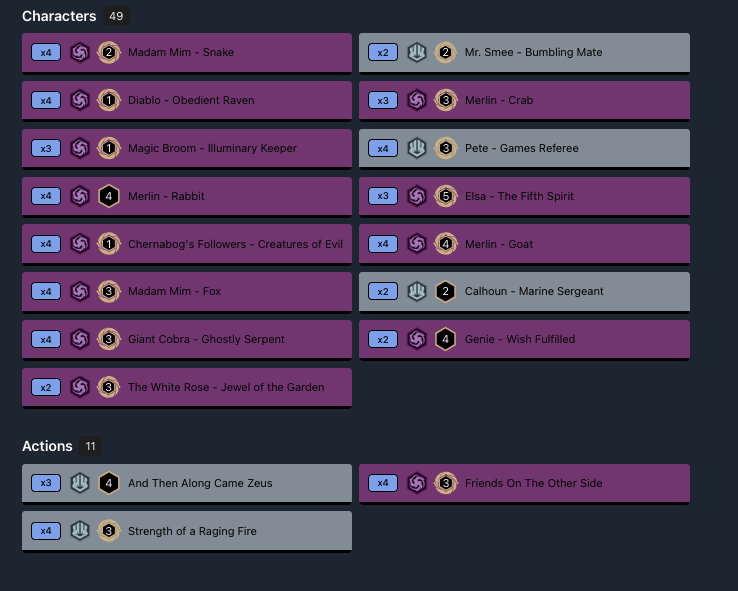Click cost 5 icon on Elsa - The Fifth Spirit
This screenshot has height=591, width=738.
tap(446, 196)
